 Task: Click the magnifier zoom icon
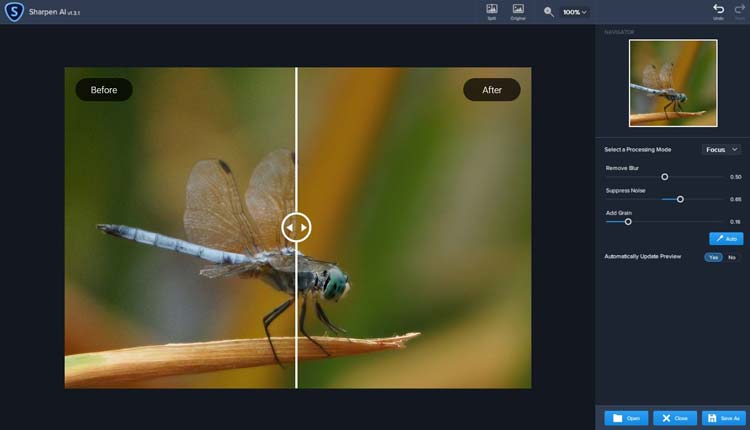549,12
